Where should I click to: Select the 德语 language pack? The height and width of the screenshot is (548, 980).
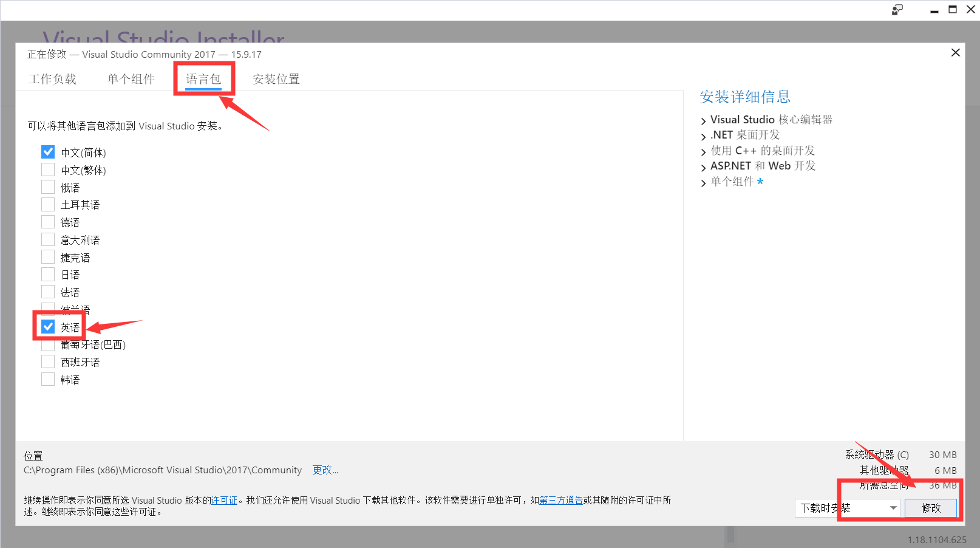point(48,222)
